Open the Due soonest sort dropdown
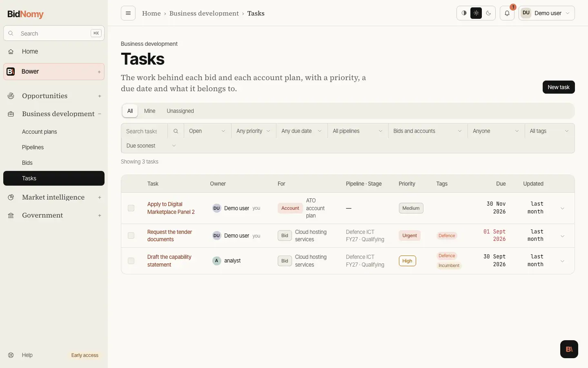The width and height of the screenshot is (588, 368). pyautogui.click(x=151, y=146)
